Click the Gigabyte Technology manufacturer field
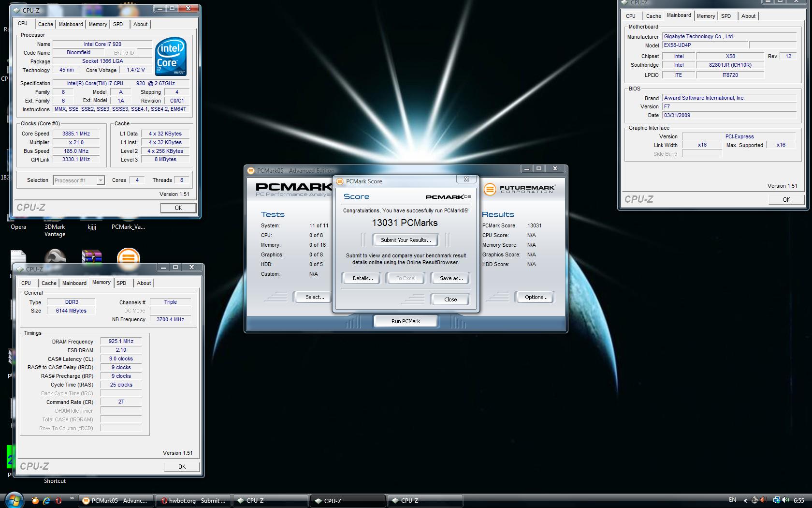 tap(729, 36)
